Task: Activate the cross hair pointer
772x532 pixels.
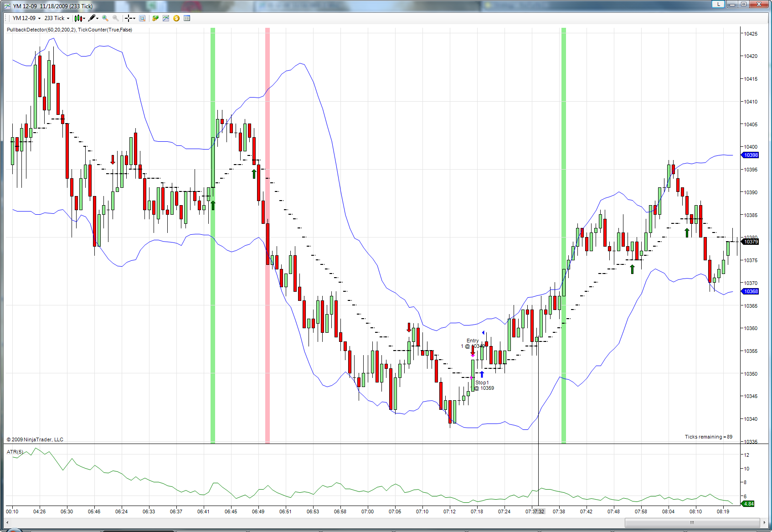Action: pos(129,18)
